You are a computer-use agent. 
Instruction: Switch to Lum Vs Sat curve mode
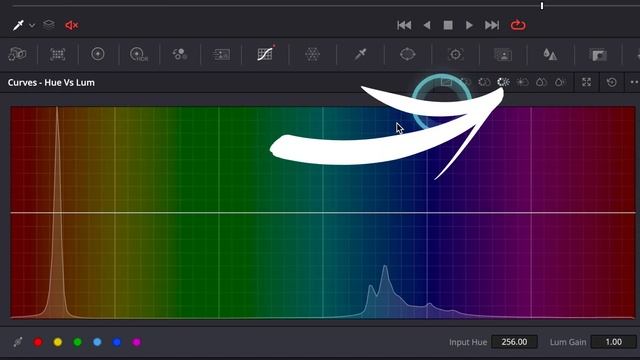(522, 82)
